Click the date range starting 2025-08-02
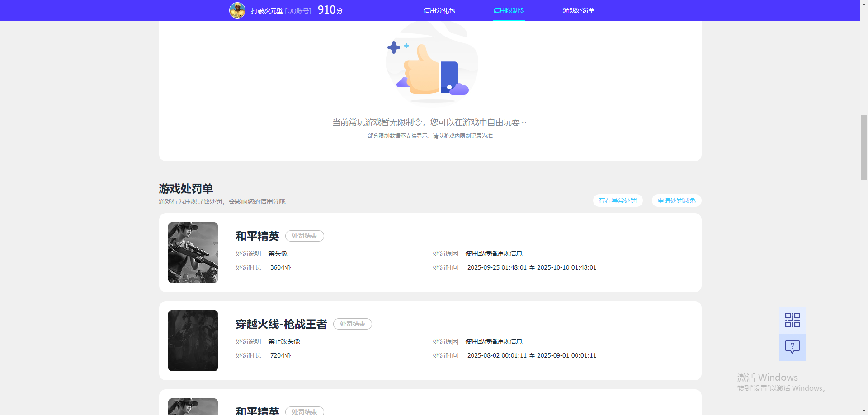 pos(532,355)
